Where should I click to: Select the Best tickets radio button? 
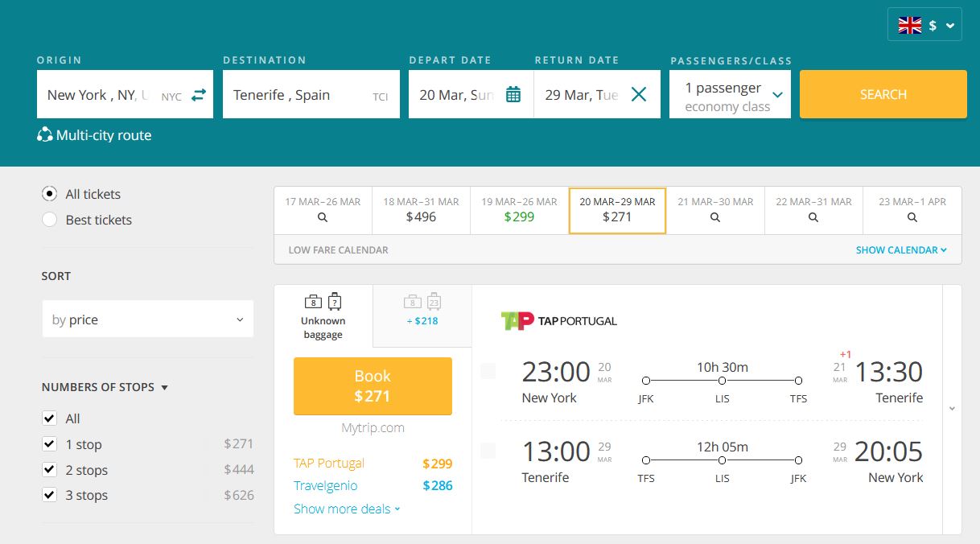50,220
